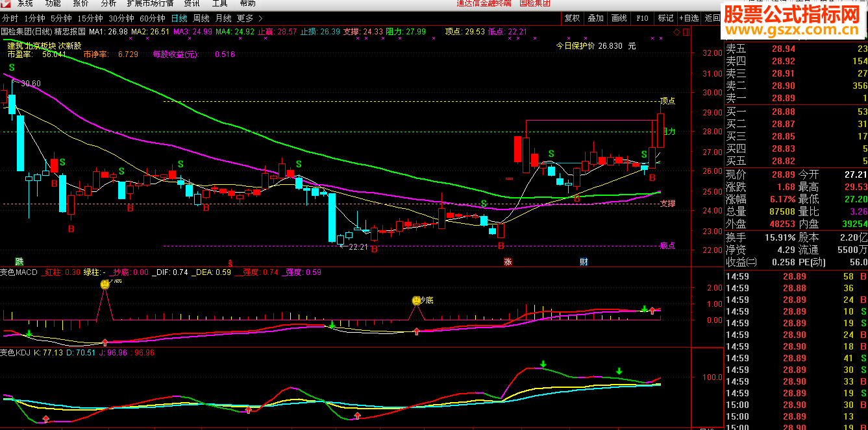Open the 分析 menu
Image resolution: width=868 pixels, height=430 pixels.
tap(108, 3)
